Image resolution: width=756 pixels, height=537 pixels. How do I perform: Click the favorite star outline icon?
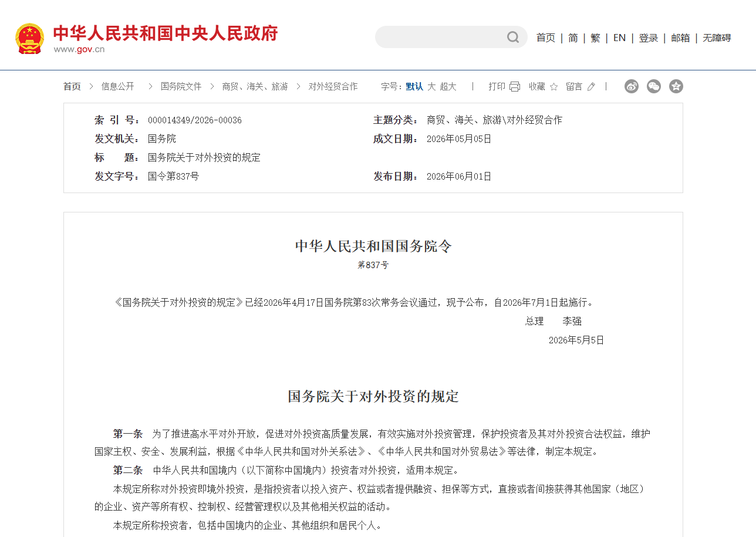tap(553, 87)
